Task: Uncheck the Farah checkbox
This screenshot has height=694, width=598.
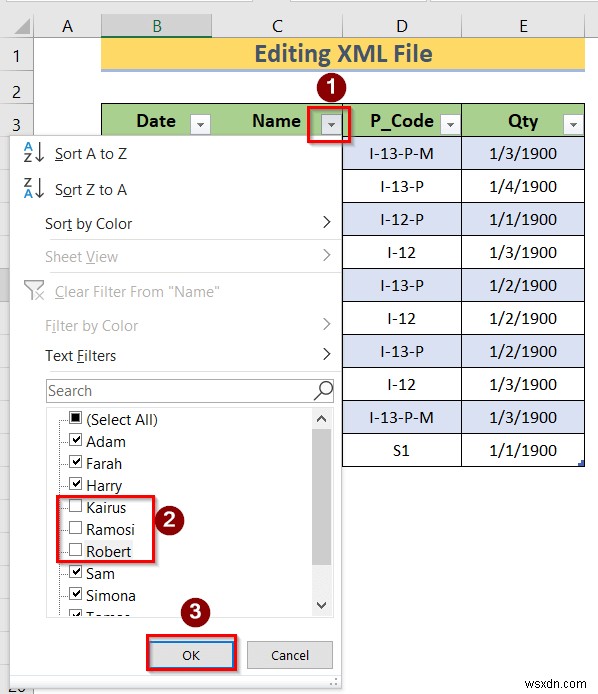Action: [76, 462]
